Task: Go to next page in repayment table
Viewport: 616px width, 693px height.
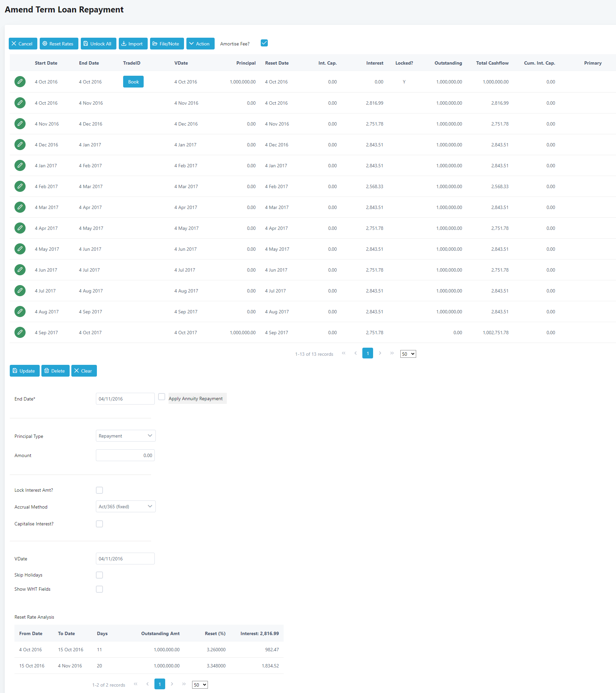Action: coord(380,353)
